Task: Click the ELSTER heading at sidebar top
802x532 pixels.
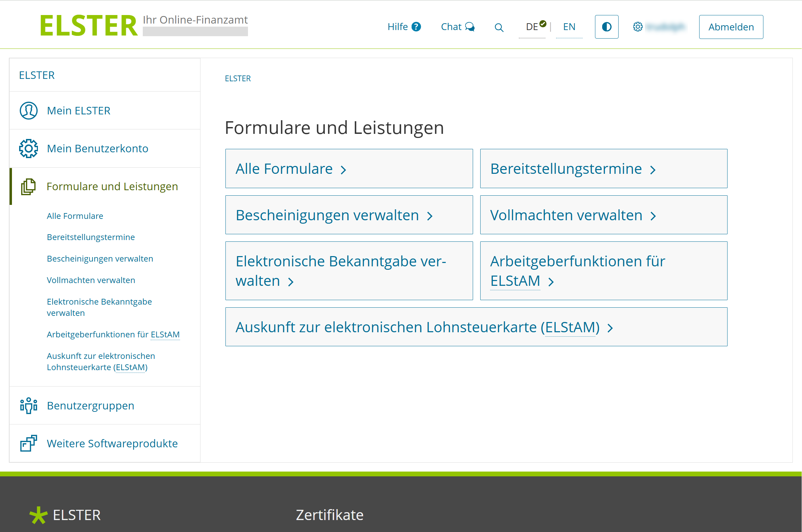Action: point(37,75)
